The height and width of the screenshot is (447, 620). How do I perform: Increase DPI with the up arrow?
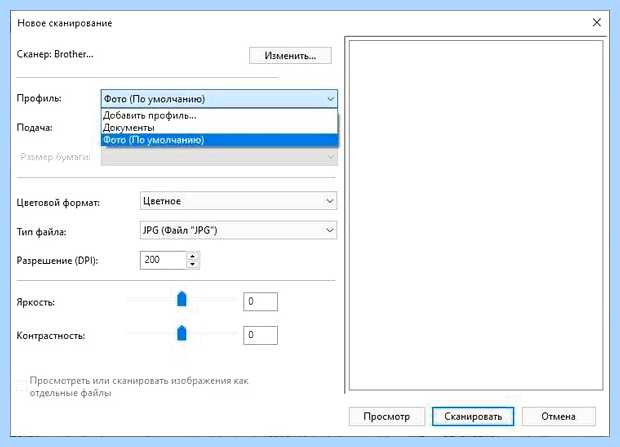pyautogui.click(x=193, y=256)
